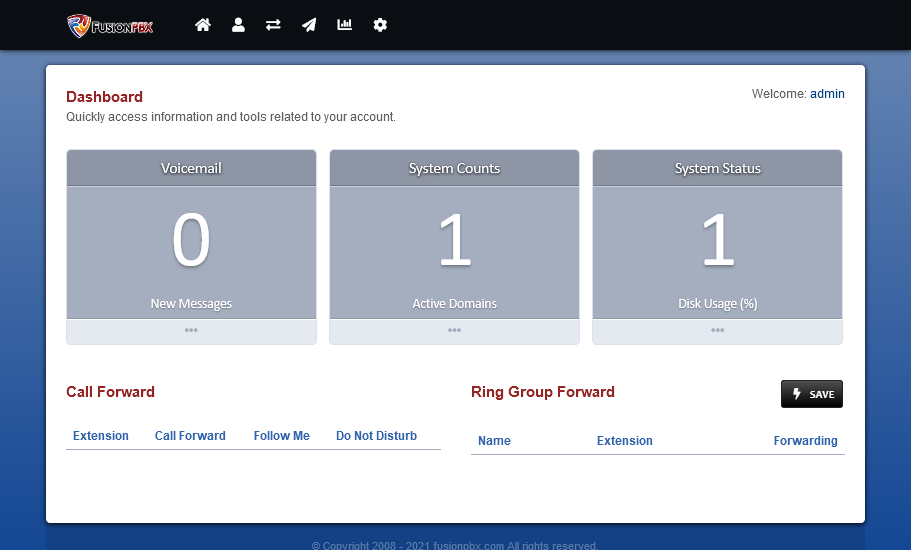Viewport: 911px width, 550px height.
Task: Open the Applications paper plane icon
Action: (309, 25)
